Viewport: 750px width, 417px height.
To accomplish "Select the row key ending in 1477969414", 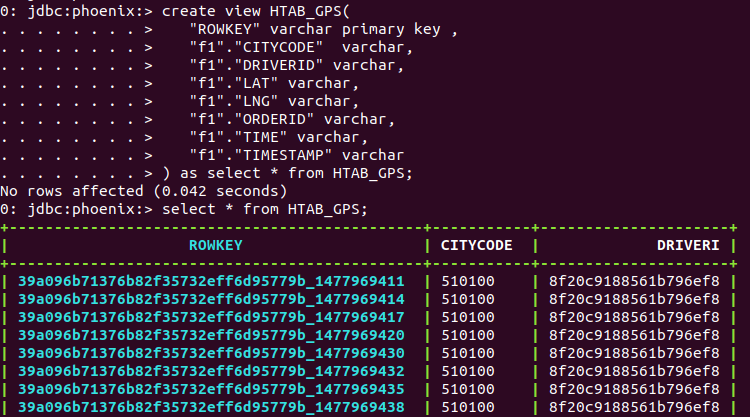I will [211, 299].
